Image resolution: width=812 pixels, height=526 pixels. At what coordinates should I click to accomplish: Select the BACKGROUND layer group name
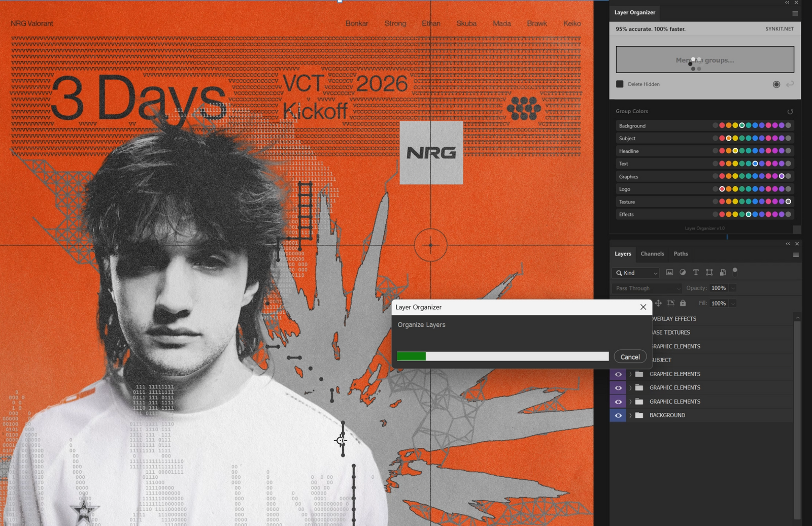[667, 415]
